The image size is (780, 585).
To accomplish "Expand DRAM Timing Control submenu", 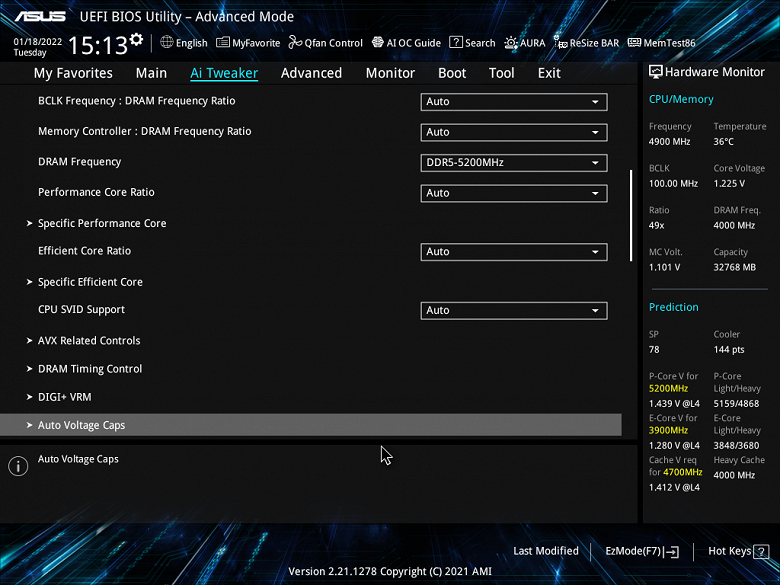I will [x=90, y=369].
